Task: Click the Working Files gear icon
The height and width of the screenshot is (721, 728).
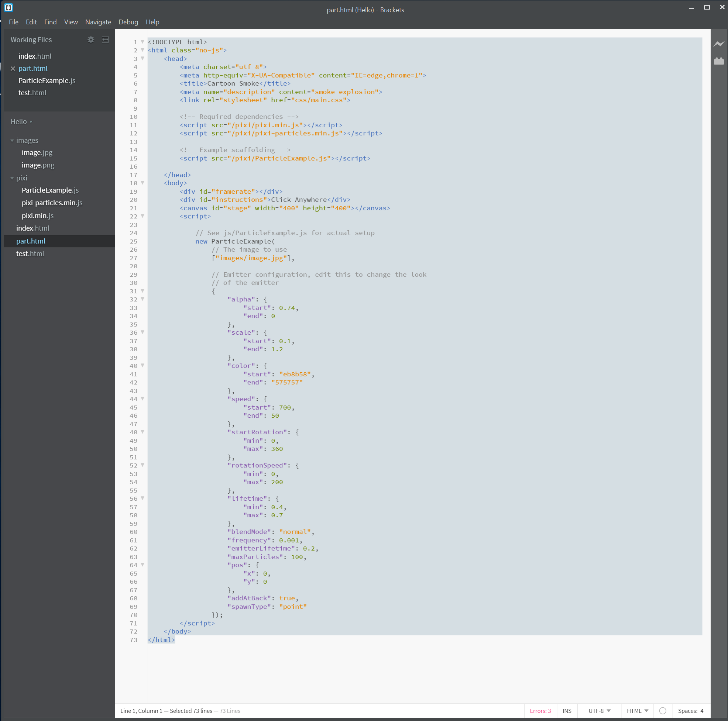Action: coord(91,39)
